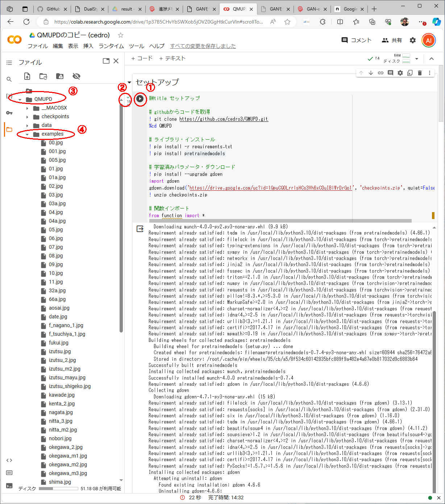Open the secrets key icon in sidebar
The width and height of the screenshot is (445, 504).
(x=9, y=113)
